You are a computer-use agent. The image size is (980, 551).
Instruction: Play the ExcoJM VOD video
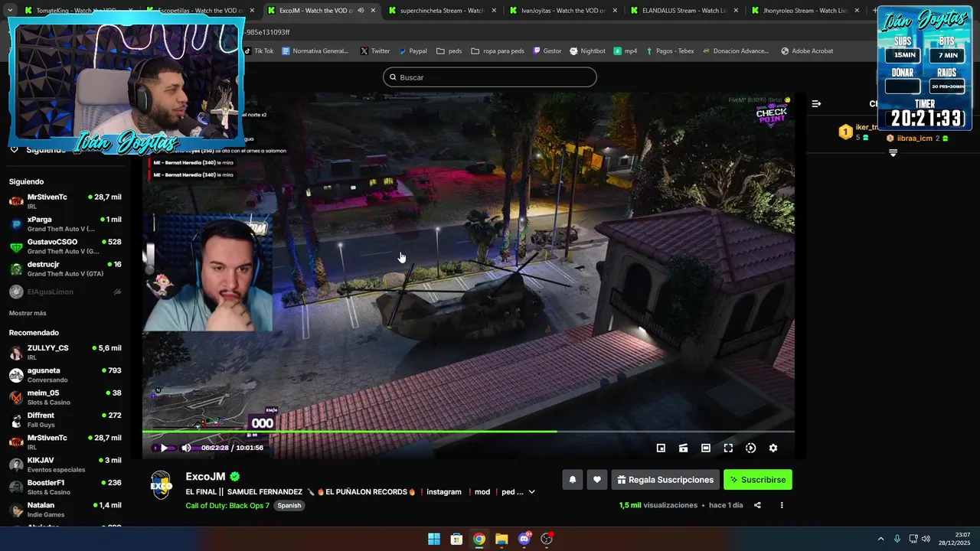[x=163, y=448]
